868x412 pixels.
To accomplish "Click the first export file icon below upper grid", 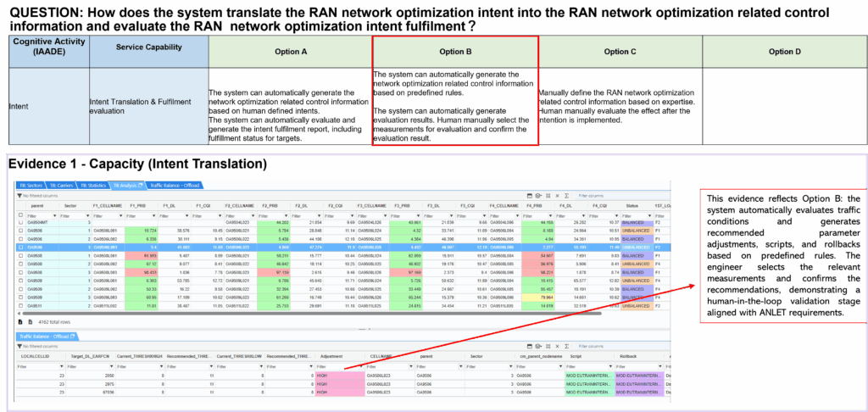I will [x=20, y=322].
